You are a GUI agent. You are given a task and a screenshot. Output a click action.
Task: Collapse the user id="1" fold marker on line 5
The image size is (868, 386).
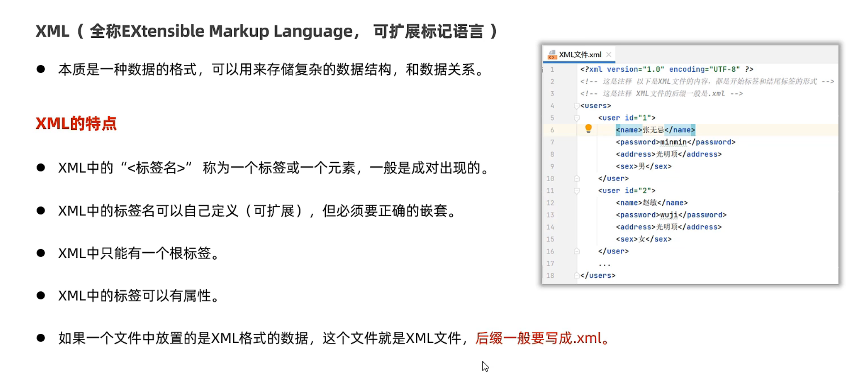pos(577,118)
